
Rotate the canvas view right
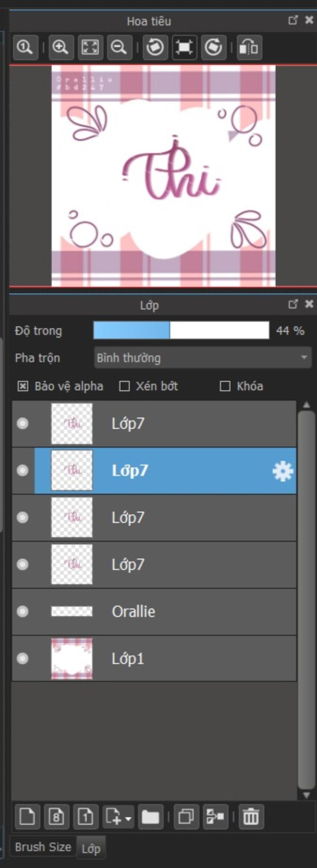click(214, 47)
